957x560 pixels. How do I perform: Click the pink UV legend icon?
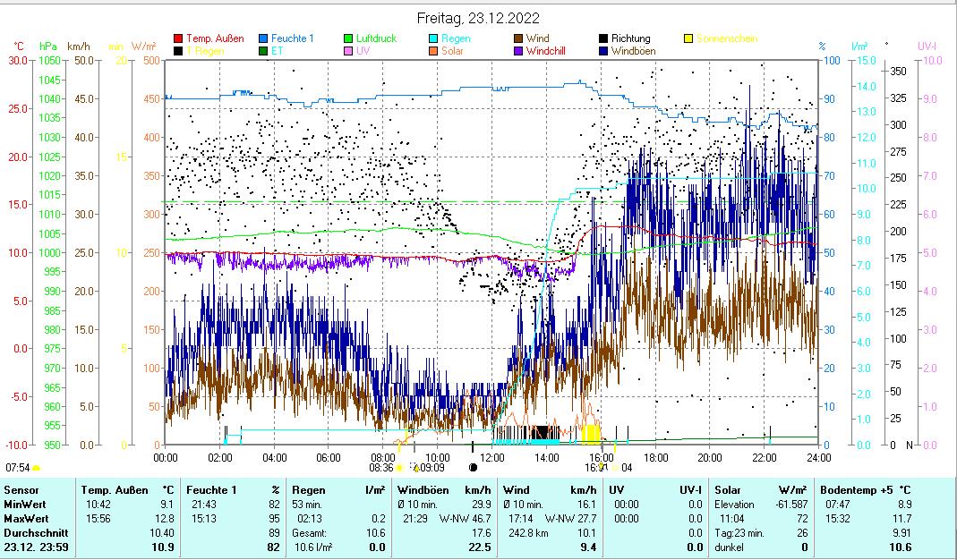click(348, 52)
